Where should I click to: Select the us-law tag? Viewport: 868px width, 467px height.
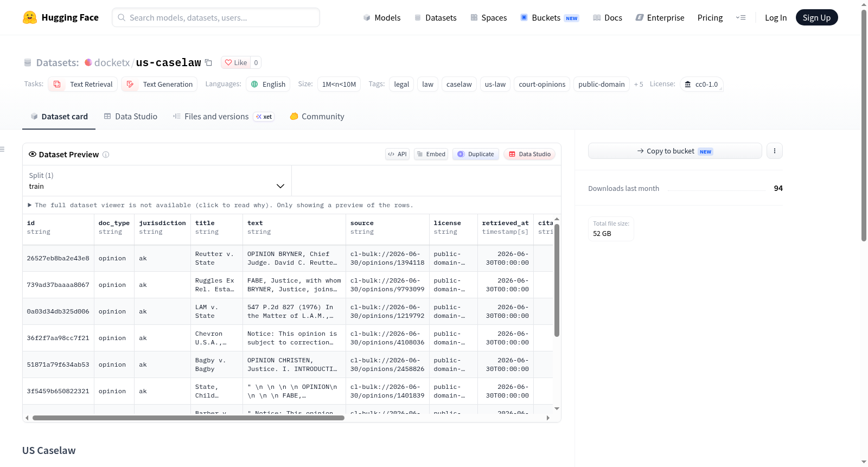495,84
